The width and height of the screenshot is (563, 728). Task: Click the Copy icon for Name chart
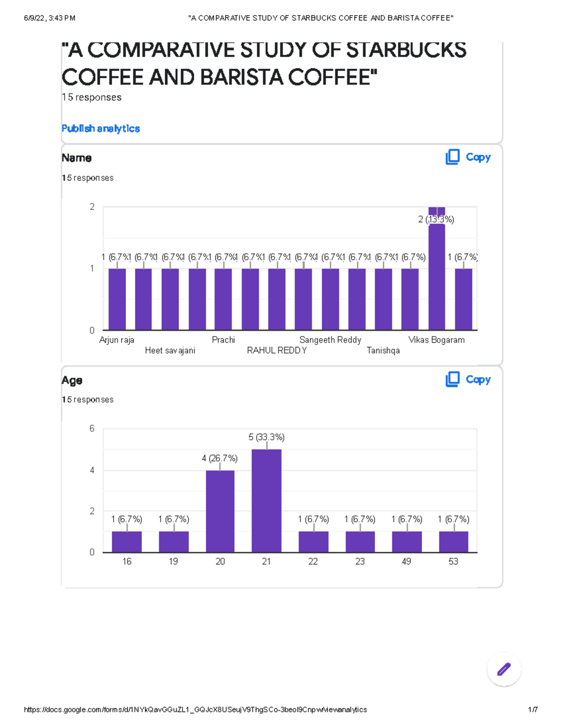[452, 157]
